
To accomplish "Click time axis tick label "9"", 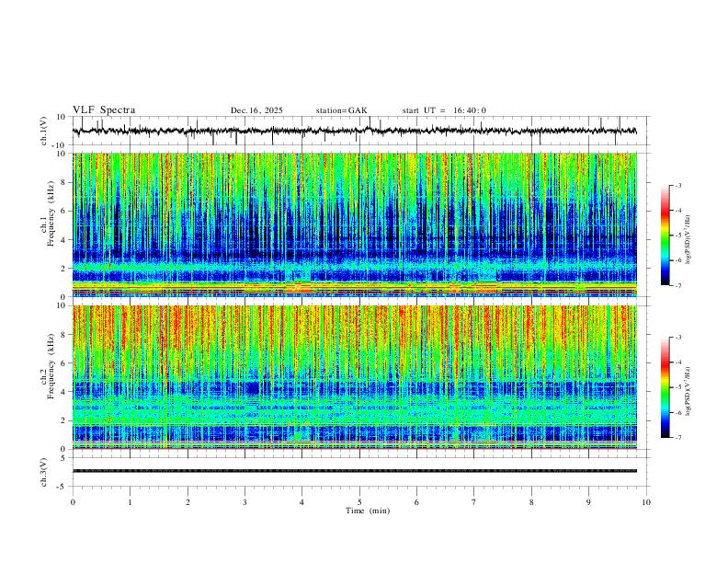I will [x=588, y=502].
